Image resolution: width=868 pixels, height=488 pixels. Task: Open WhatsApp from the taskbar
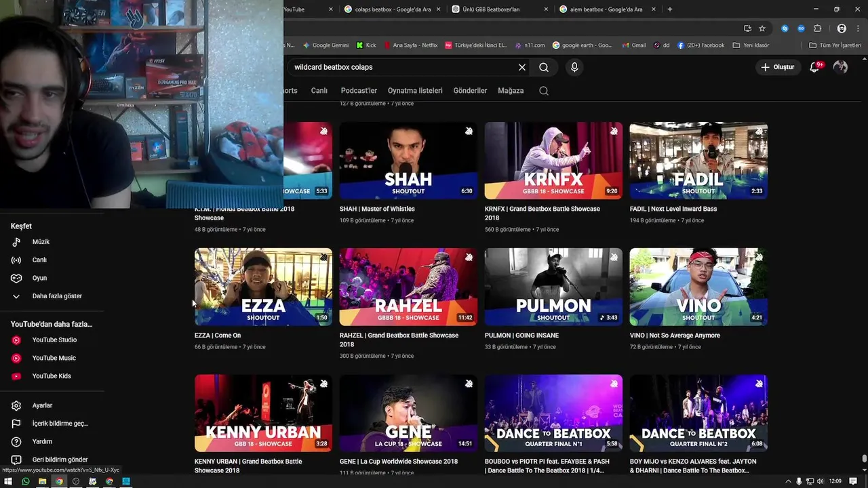pyautogui.click(x=25, y=481)
